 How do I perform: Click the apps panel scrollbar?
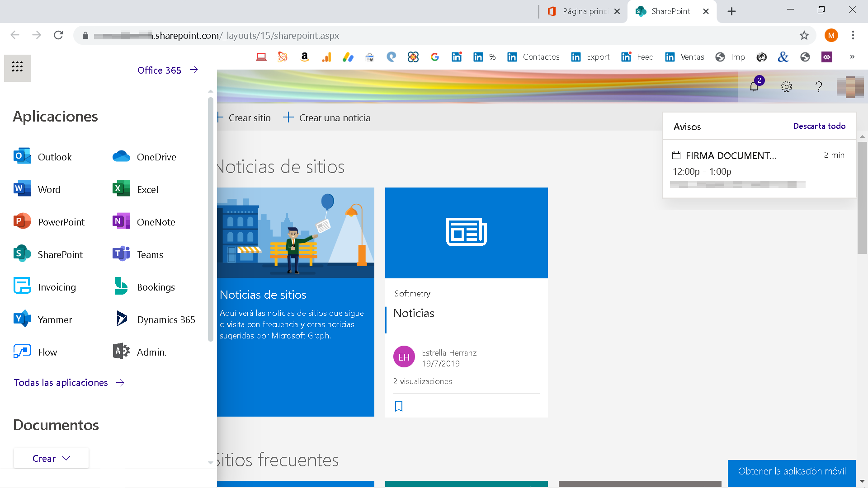coord(210,219)
